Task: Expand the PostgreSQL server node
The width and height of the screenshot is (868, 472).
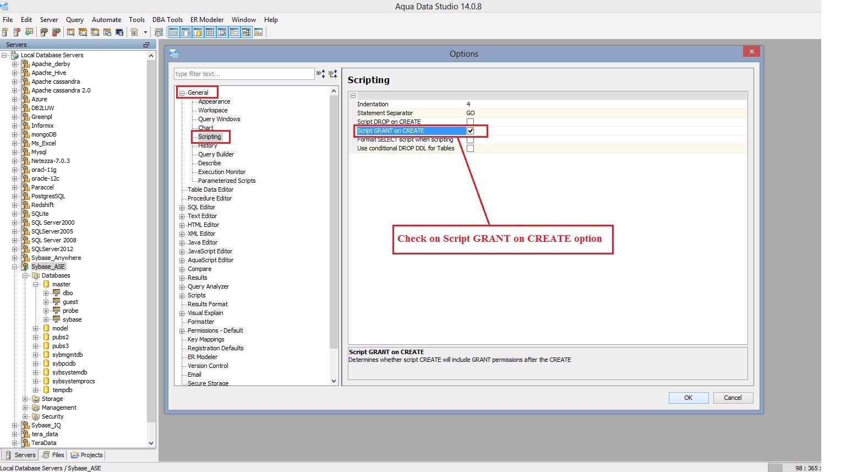Action: [x=15, y=197]
